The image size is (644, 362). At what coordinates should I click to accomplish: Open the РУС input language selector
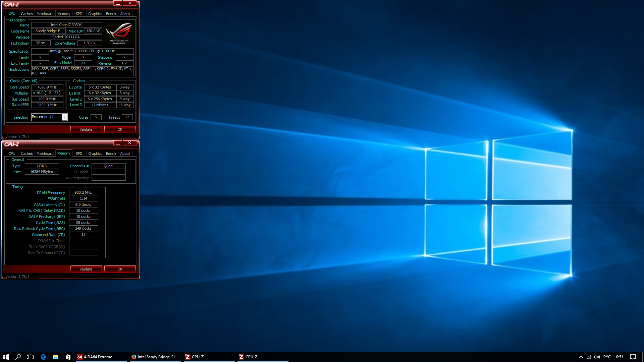(607, 357)
